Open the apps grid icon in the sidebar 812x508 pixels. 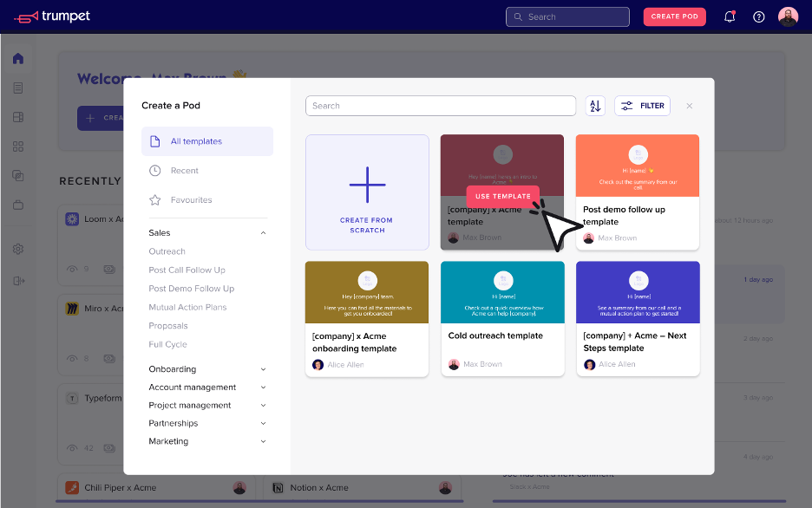17,146
